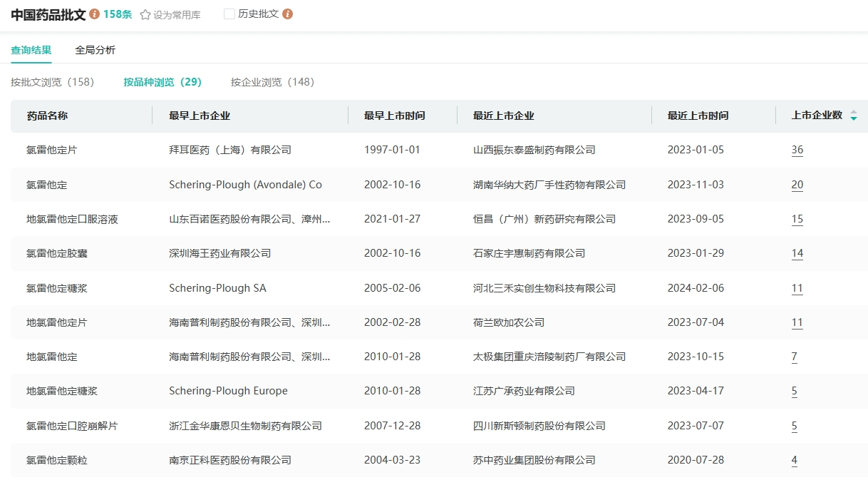Viewport: 868px width, 480px height.
Task: Select the 氯雷他定糖浆 drug name cell
Action: 57,288
